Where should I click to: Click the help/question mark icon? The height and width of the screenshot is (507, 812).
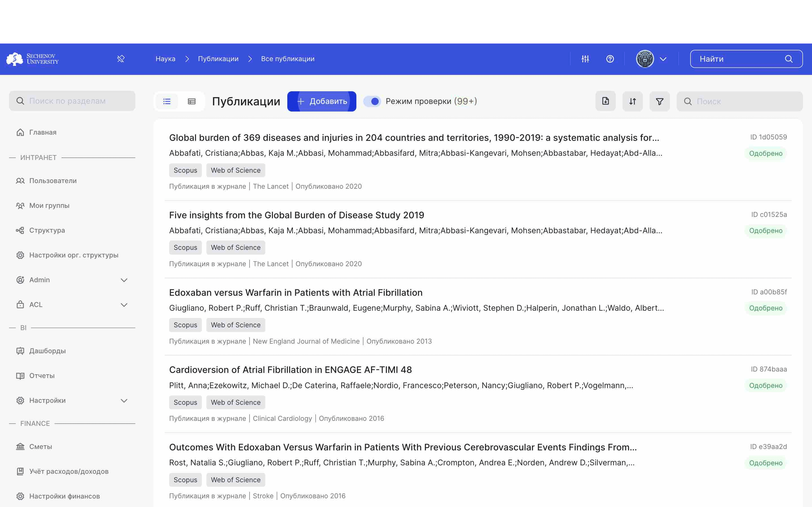coord(610,58)
